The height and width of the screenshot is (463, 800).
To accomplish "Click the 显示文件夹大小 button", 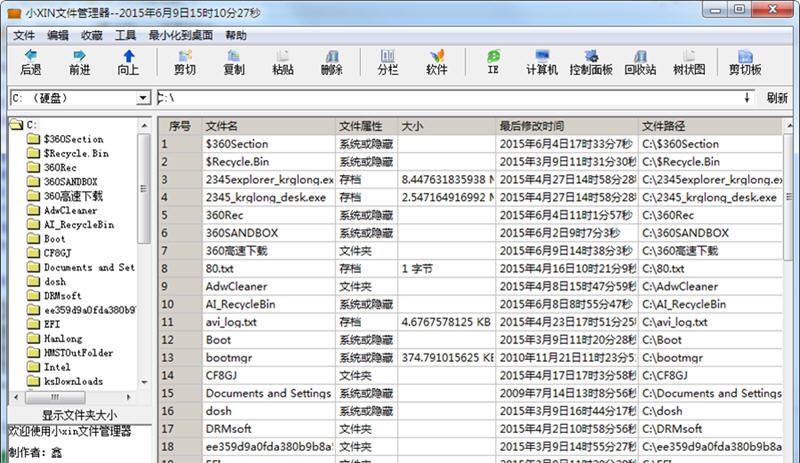I will click(79, 415).
